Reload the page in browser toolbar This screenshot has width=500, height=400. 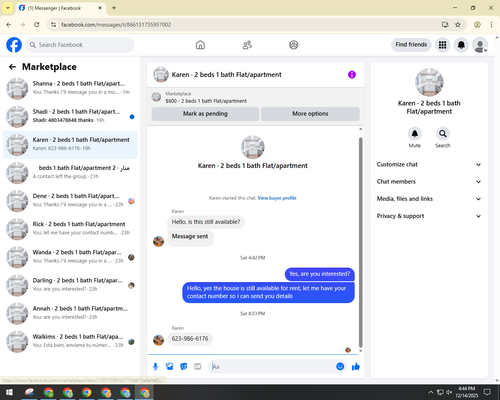point(37,25)
